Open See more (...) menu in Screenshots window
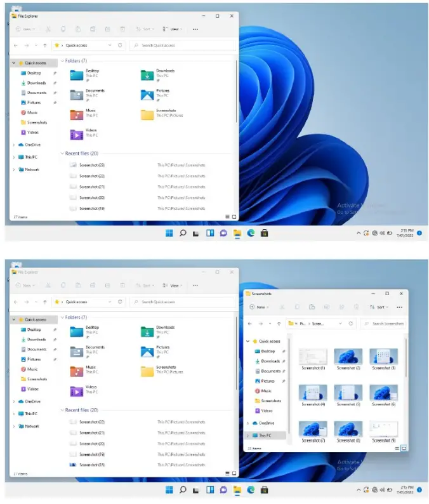The height and width of the screenshot is (504, 429). tap(399, 307)
